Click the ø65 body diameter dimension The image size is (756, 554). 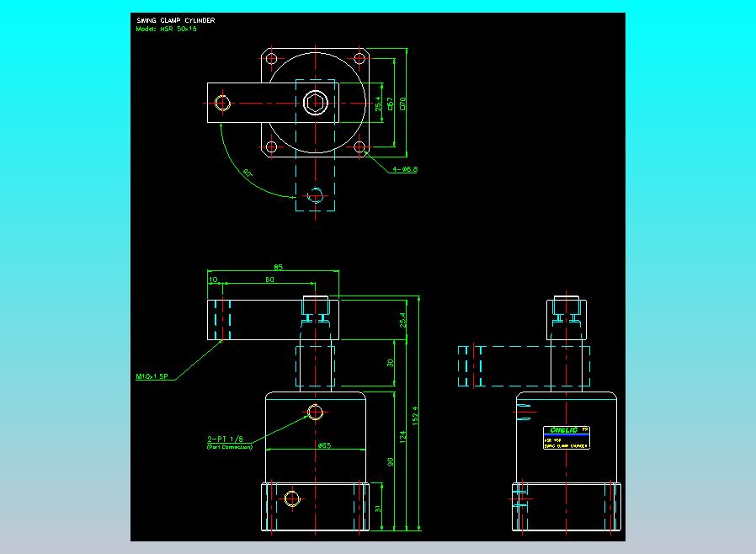[324, 445]
